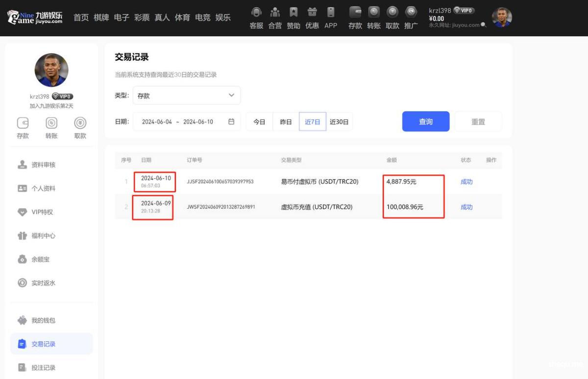
Task: Click the 转账 transfer icon in sidebar
Action: pos(51,123)
